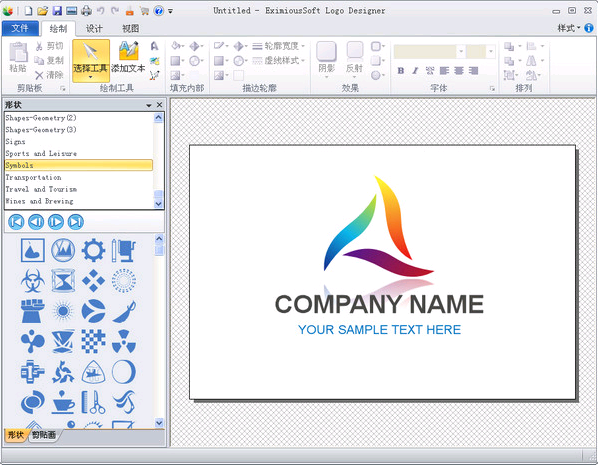Toggle Italic font formatting
This screenshot has width=598, height=466.
(x=415, y=71)
